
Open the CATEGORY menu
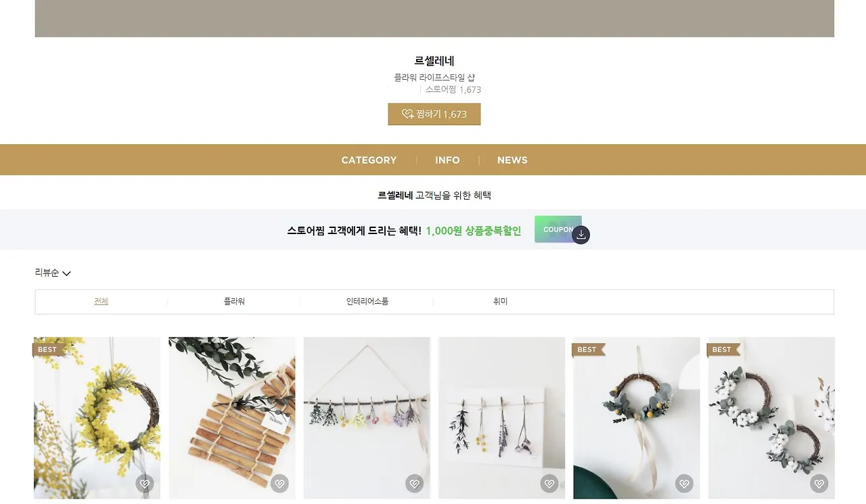[x=369, y=160]
